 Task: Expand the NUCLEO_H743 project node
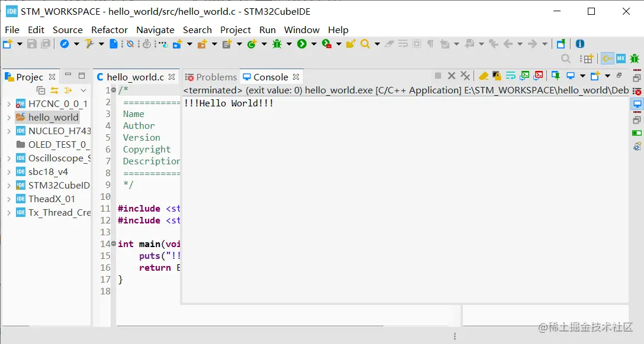pyautogui.click(x=9, y=131)
